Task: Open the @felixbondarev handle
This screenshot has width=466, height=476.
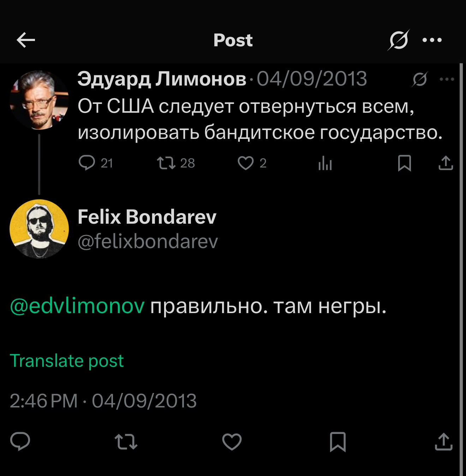Action: pyautogui.click(x=148, y=242)
